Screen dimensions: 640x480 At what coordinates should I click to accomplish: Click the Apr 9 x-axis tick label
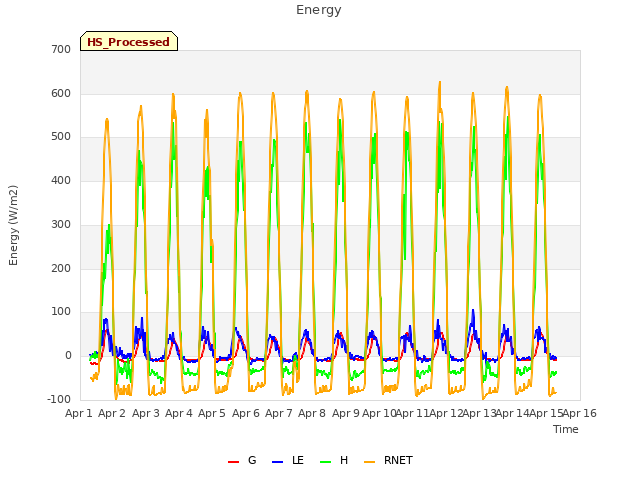(346, 413)
